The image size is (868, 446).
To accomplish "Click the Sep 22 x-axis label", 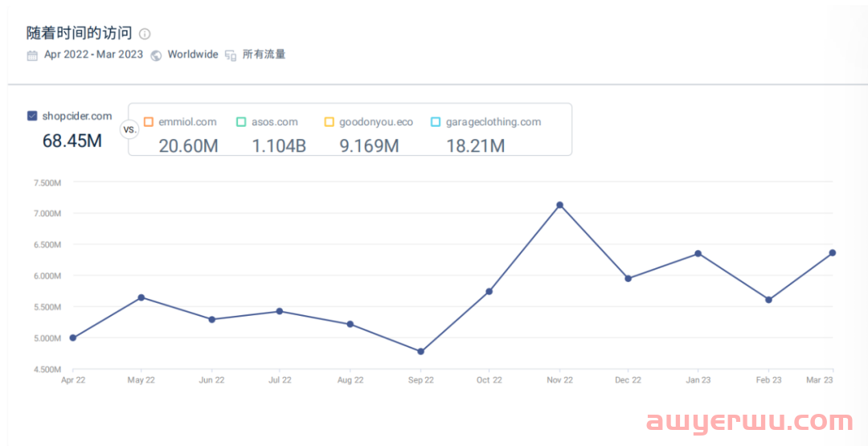I will coord(420,380).
